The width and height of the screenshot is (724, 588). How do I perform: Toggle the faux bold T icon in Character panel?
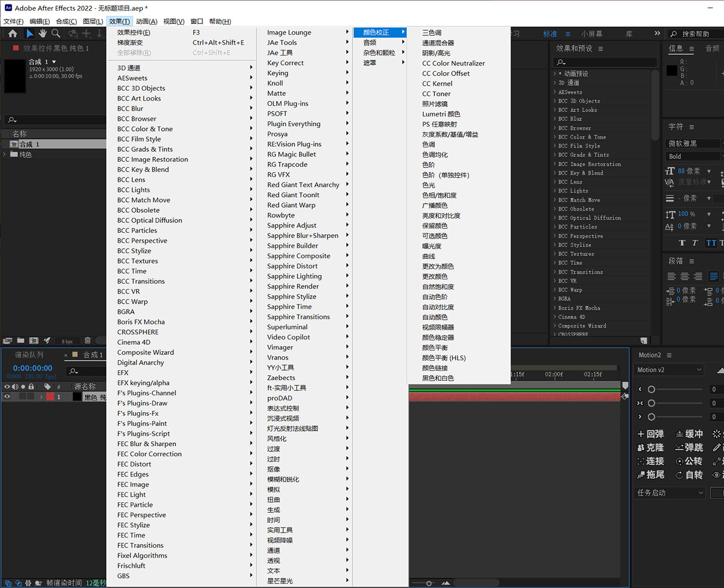pos(682,242)
